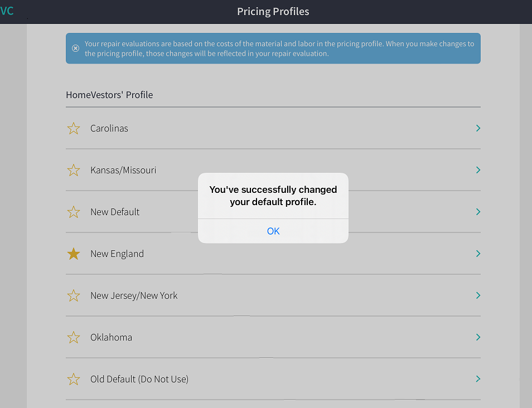Select the Oklahoma star icon
The image size is (532, 408).
point(74,337)
